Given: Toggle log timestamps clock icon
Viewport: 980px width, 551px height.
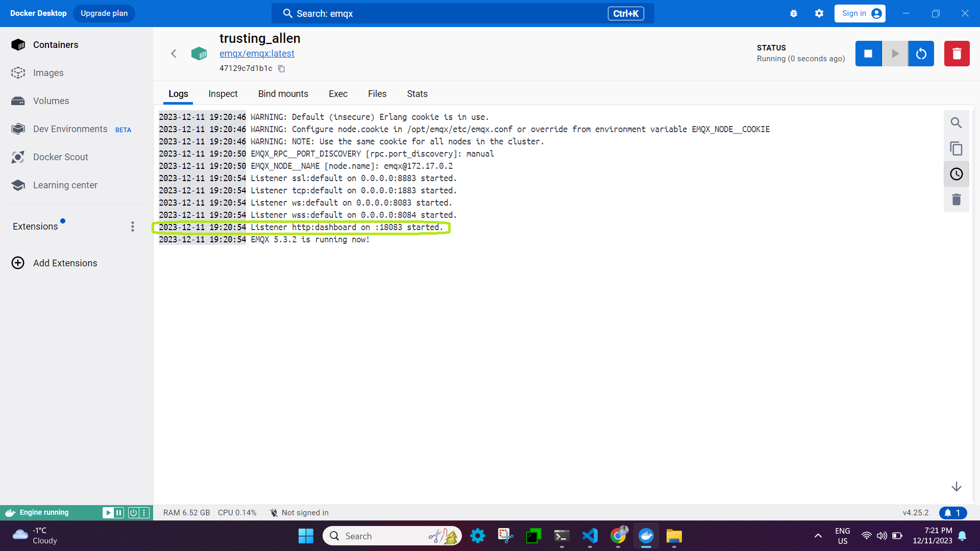Looking at the screenshot, I should [957, 174].
